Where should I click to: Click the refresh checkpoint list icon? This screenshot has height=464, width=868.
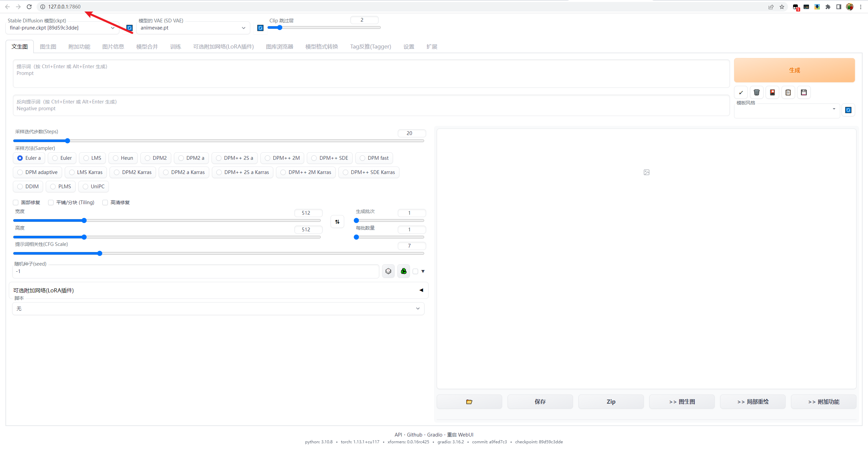pyautogui.click(x=129, y=28)
